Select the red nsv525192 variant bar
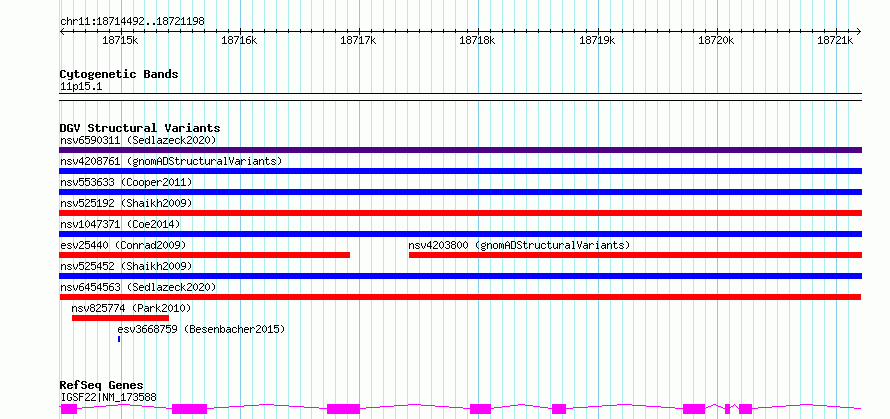This screenshot has height=419, width=890. click(x=460, y=213)
